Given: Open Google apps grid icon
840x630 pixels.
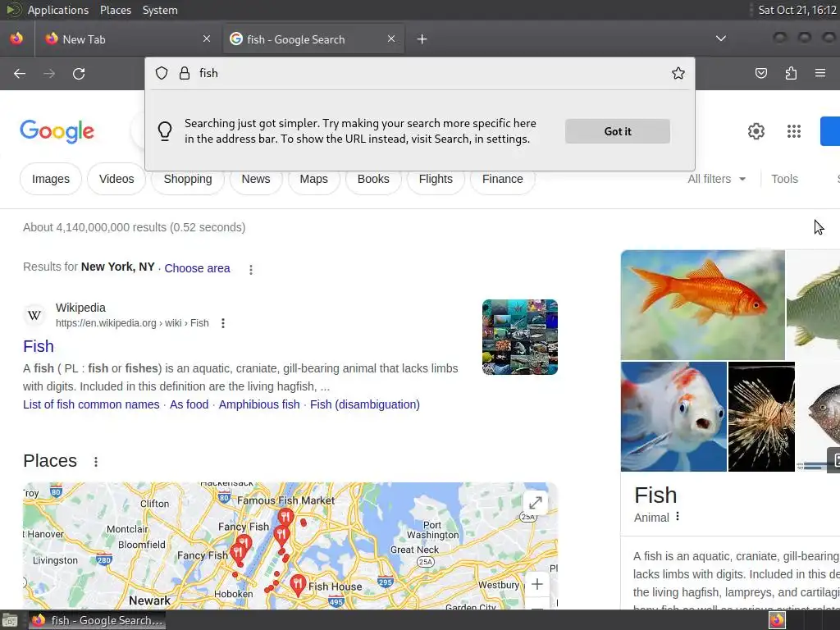Looking at the screenshot, I should point(794,131).
